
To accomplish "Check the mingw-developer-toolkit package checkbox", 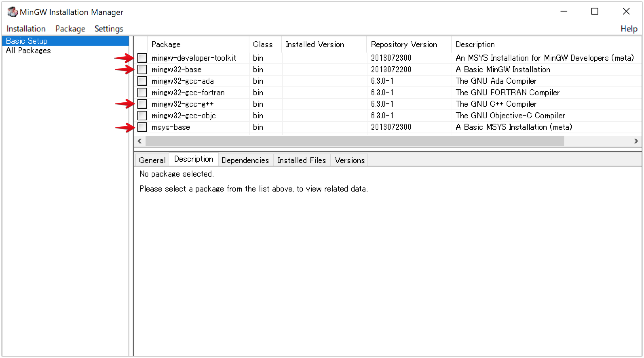I will [142, 58].
